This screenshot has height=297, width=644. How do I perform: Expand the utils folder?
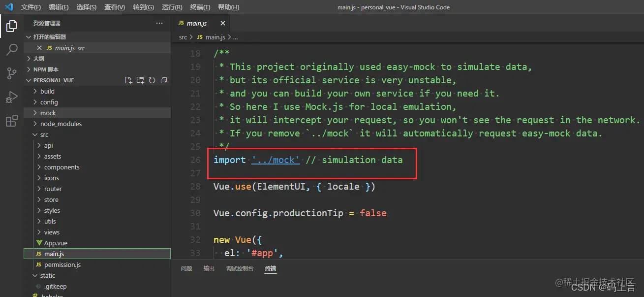[97, 221]
